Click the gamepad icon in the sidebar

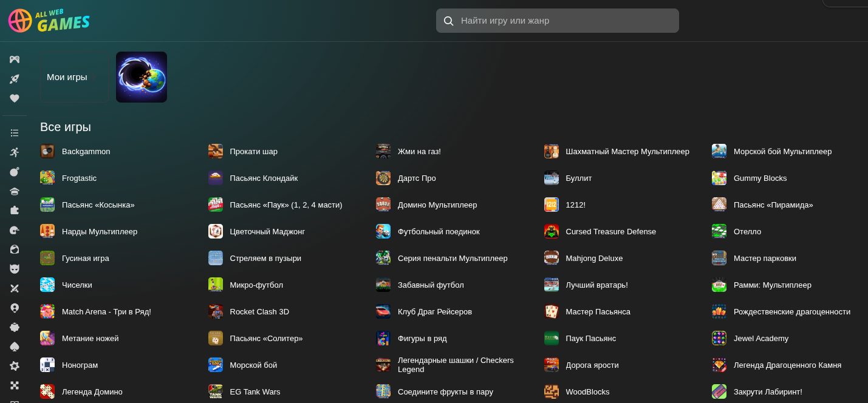(x=15, y=59)
